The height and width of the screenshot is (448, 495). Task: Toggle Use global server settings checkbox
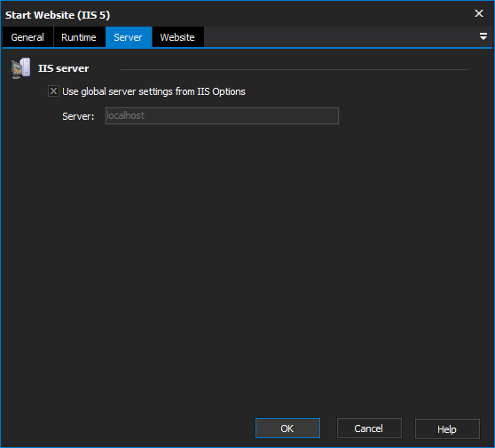[x=53, y=91]
